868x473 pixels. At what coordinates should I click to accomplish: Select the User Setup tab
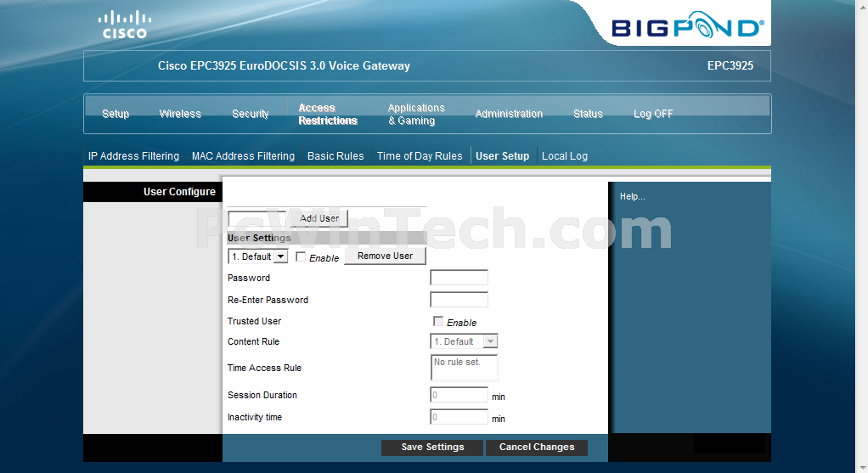tap(502, 156)
